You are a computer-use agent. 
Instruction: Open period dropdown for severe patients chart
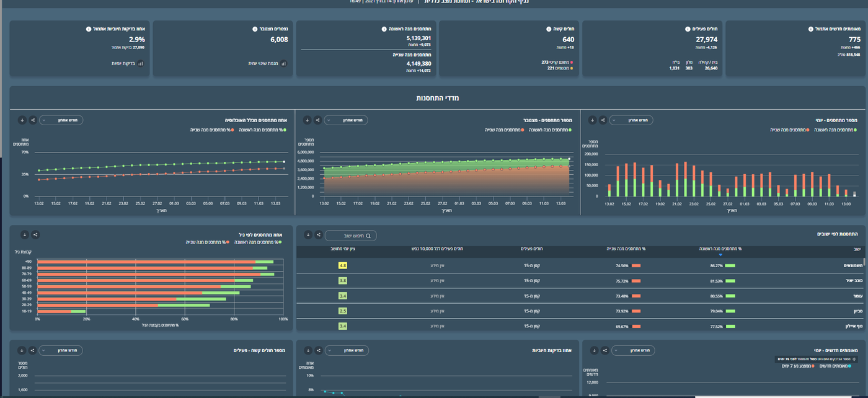[x=61, y=350]
